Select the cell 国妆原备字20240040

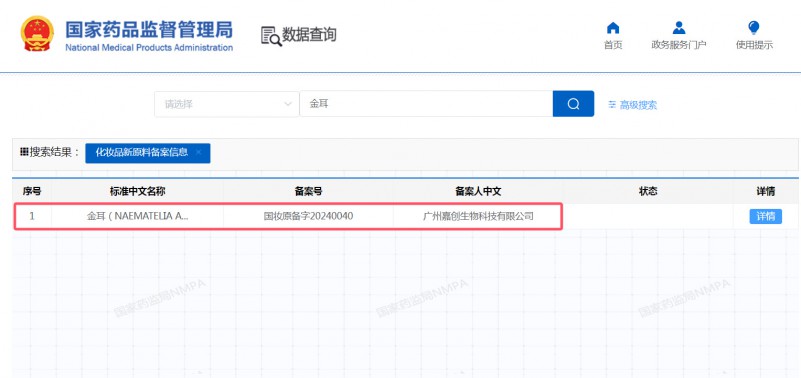point(309,216)
